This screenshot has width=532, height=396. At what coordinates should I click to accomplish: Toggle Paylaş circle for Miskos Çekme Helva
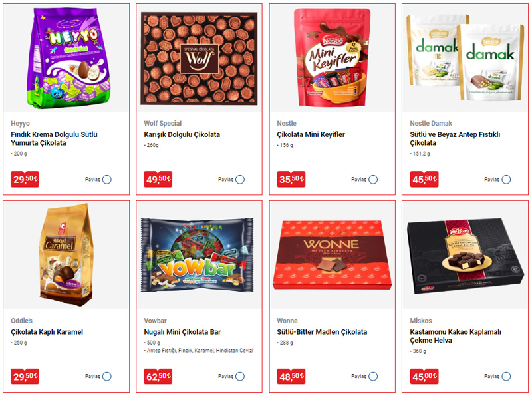coord(506,376)
